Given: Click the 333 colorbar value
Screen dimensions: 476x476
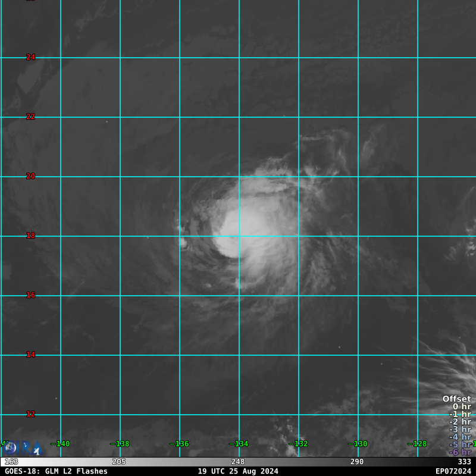Looking at the screenshot, I should pyautogui.click(x=465, y=462).
